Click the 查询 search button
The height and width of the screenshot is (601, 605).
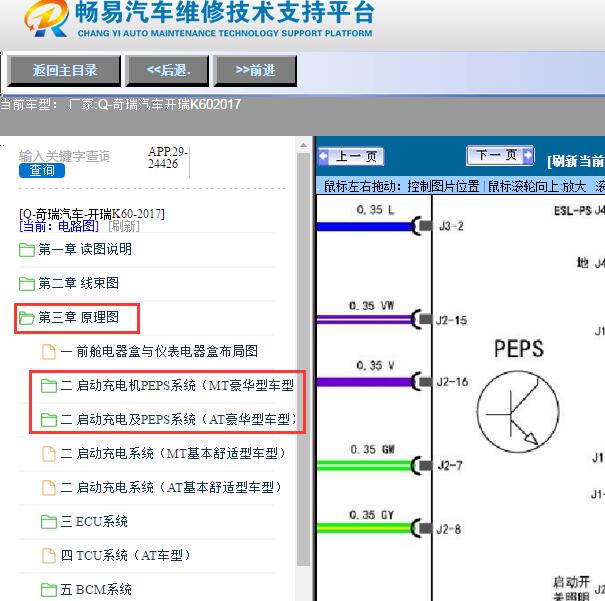click(42, 170)
